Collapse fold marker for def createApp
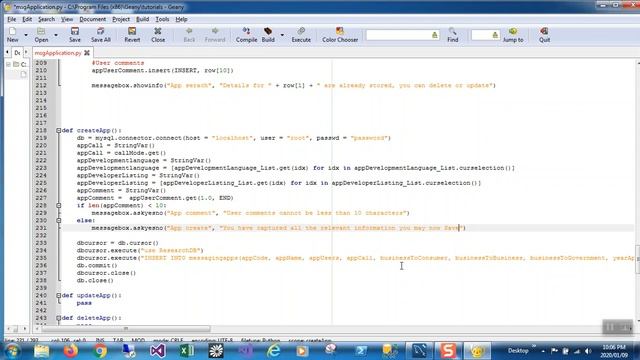Image resolution: width=640 pixels, height=360 pixels. pyautogui.click(x=58, y=131)
